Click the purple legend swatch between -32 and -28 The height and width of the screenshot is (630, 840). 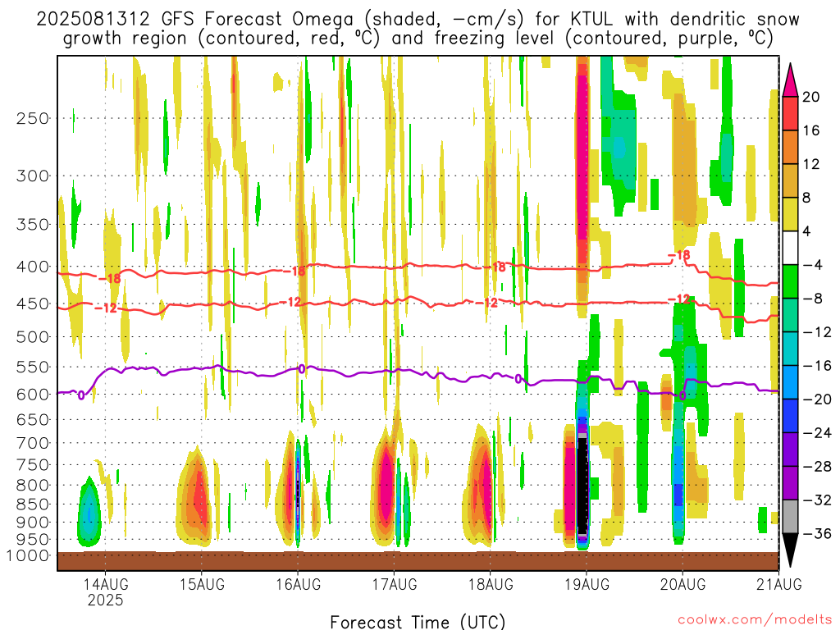[x=790, y=482]
